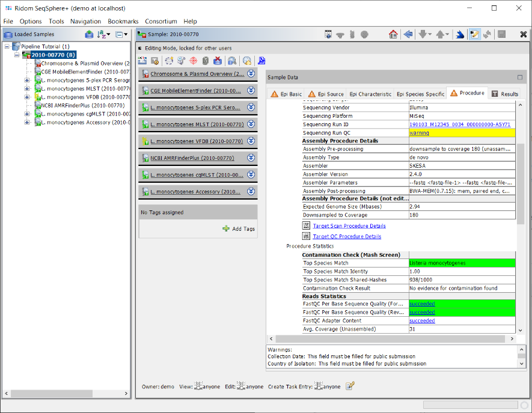This screenshot has height=413, width=532.
Task: Navigate home using the house icon
Action: [393, 34]
